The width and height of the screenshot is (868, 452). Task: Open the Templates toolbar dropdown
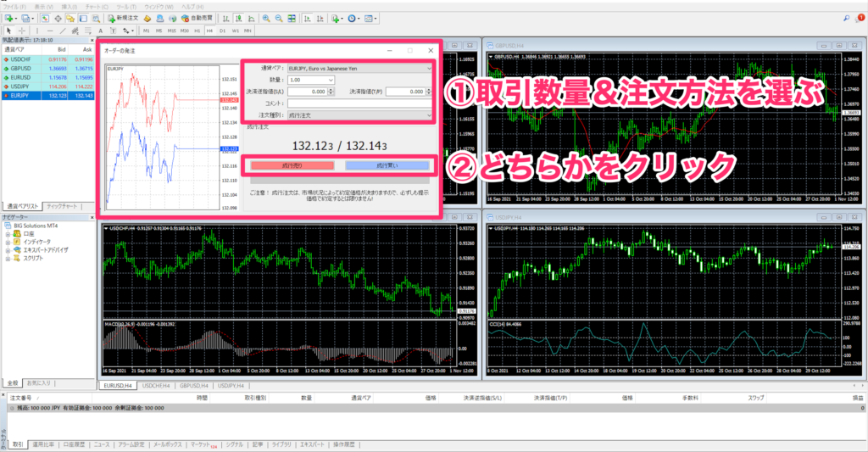371,19
